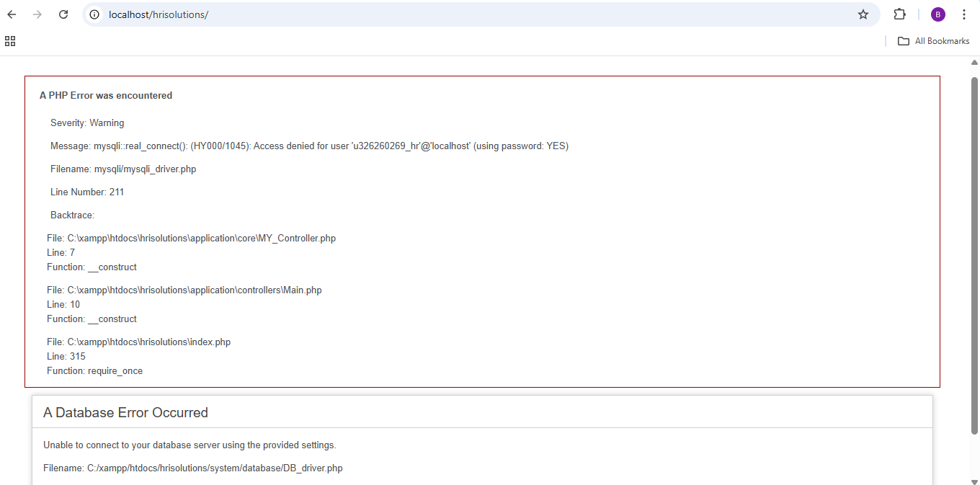This screenshot has height=485, width=980.
Task: Click the browser forward arrow
Action: click(37, 14)
